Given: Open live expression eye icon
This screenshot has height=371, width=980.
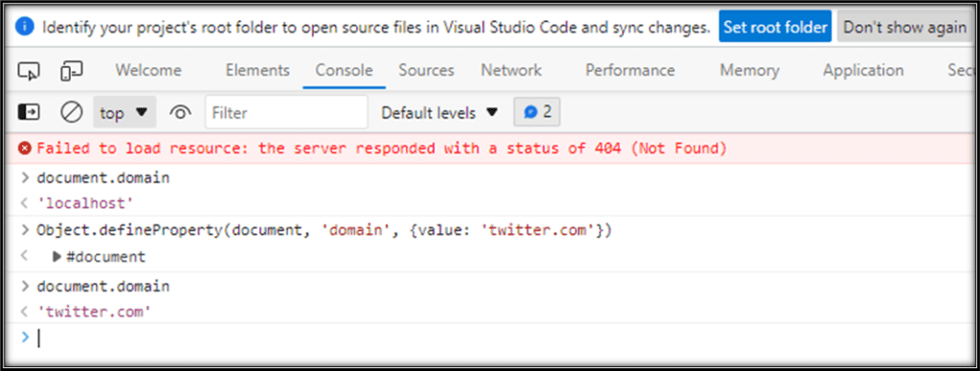Looking at the screenshot, I should click(x=180, y=113).
